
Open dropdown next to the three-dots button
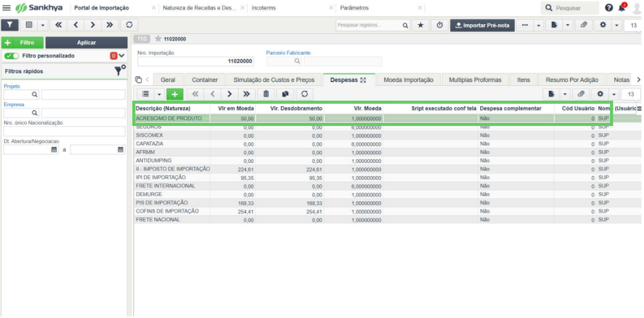(x=538, y=25)
